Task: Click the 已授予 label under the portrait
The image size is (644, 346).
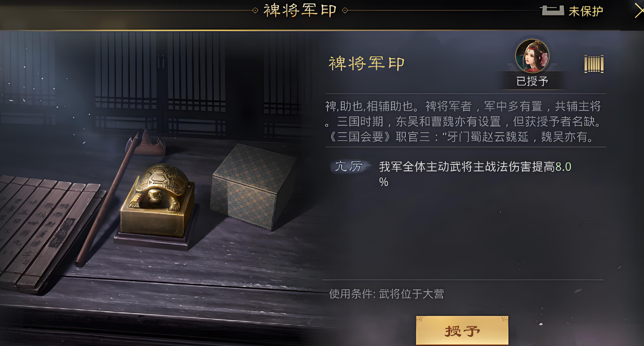Action: [532, 81]
